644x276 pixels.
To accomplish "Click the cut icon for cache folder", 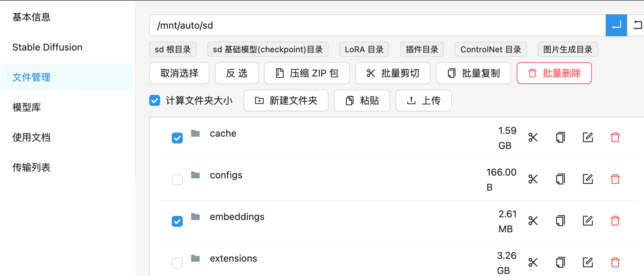I will (533, 138).
